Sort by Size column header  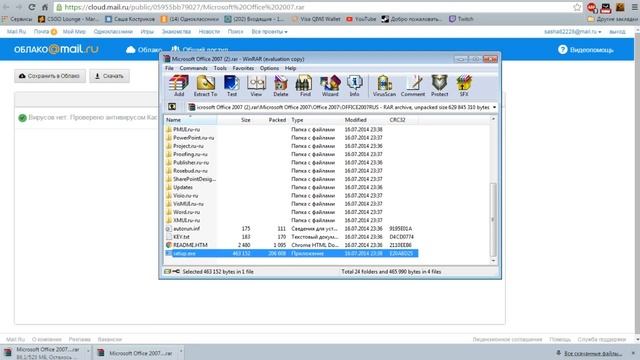point(235,120)
